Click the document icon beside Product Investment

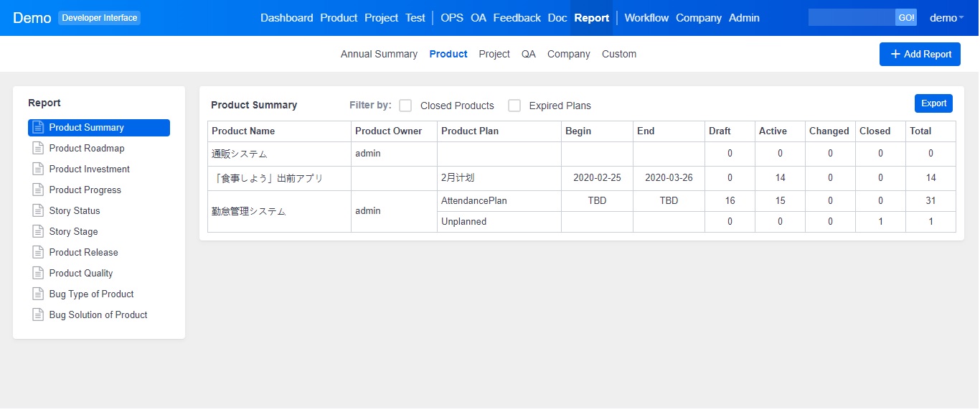click(38, 169)
